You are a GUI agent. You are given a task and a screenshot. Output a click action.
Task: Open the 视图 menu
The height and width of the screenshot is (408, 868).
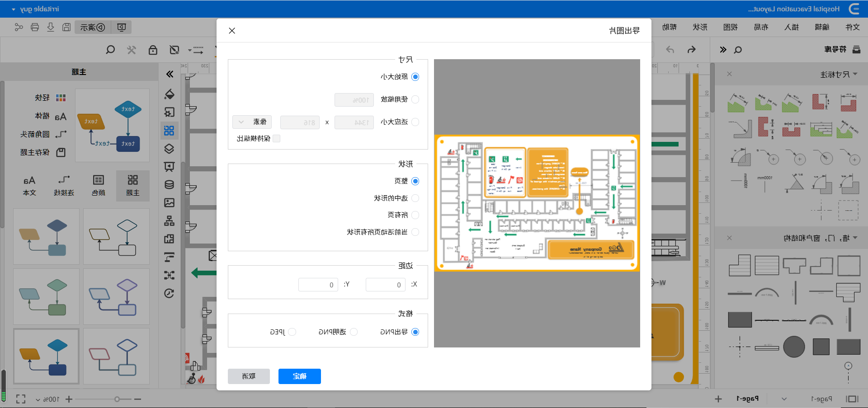pos(731,27)
